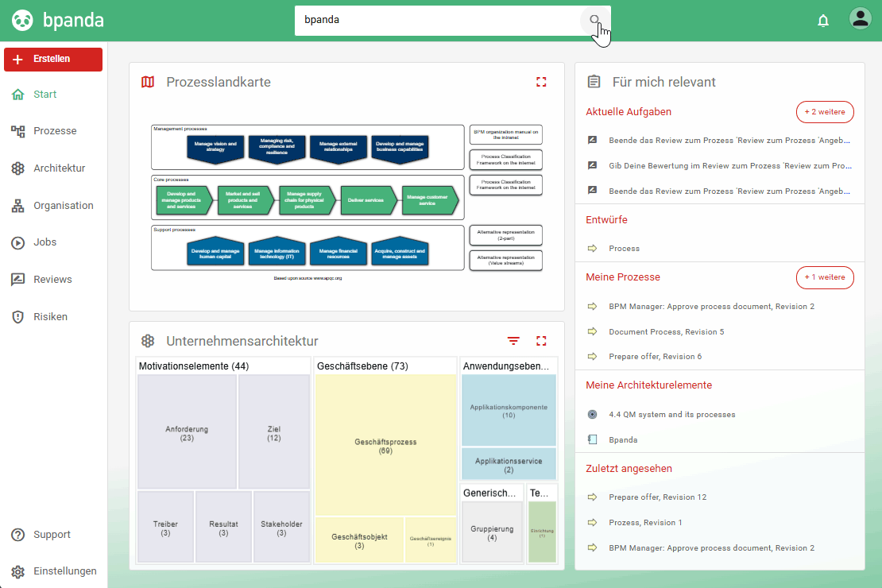Select the Geschäftsprozess (69) tile
Screen dimensions: 882x588
pyautogui.click(x=386, y=446)
